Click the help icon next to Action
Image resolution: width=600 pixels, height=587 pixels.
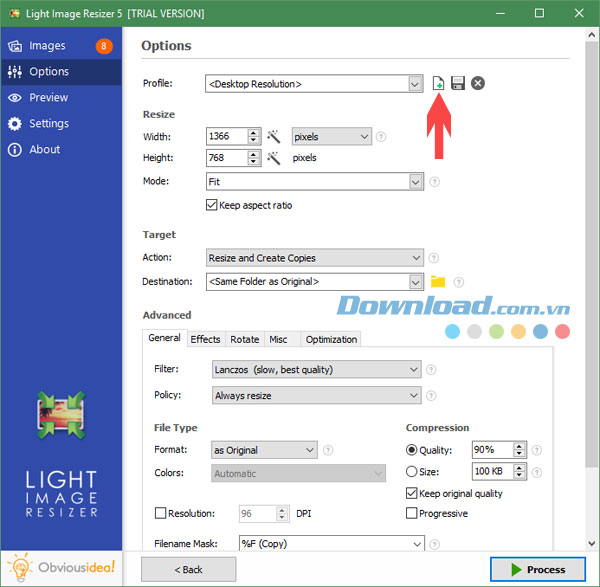pos(434,258)
